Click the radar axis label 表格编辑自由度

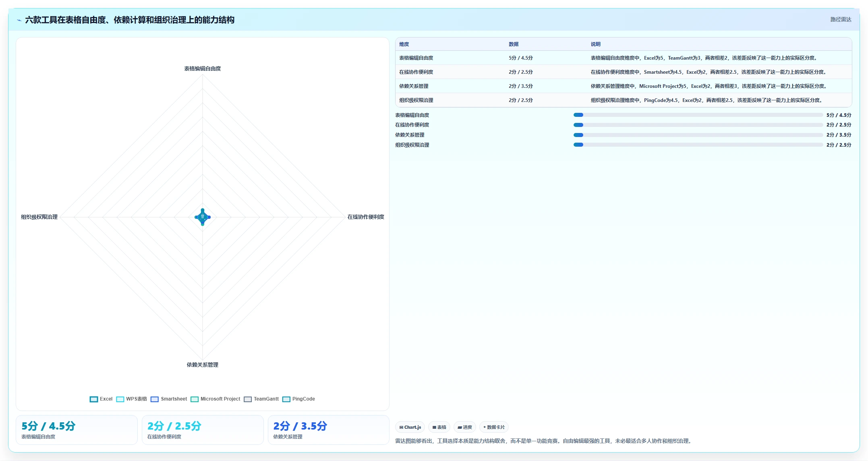[203, 69]
